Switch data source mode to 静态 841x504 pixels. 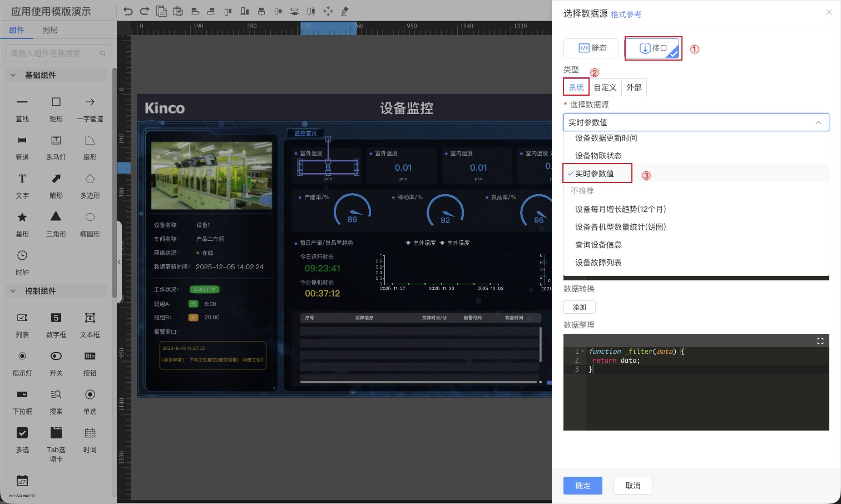(x=591, y=48)
